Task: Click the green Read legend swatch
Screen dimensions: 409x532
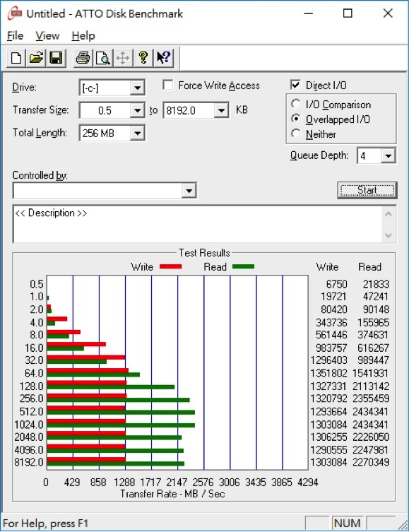Action: point(243,266)
